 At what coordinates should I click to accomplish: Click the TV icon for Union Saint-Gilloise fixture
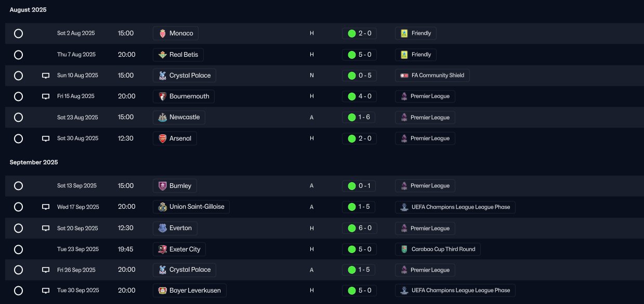pos(46,207)
